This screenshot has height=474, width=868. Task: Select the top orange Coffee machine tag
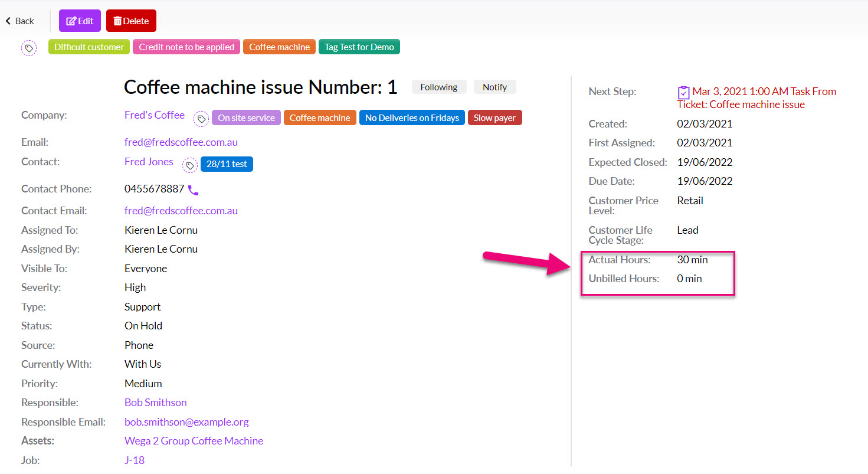pos(279,47)
